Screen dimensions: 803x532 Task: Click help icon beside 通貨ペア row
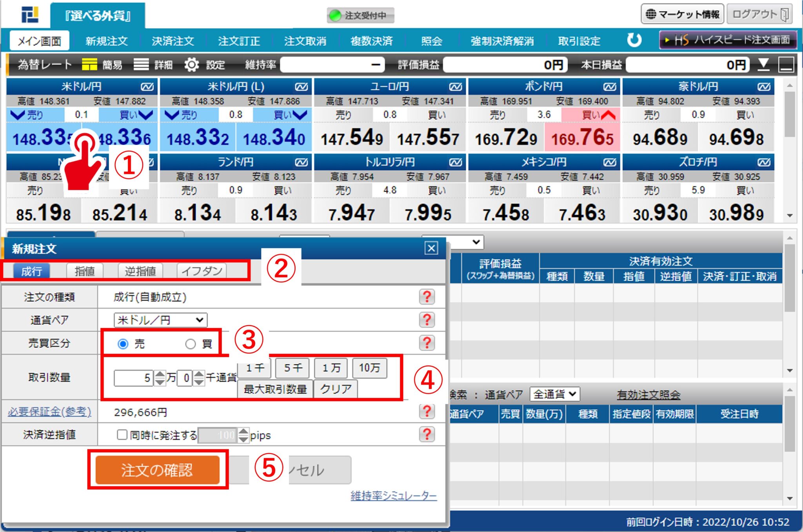coord(427,320)
